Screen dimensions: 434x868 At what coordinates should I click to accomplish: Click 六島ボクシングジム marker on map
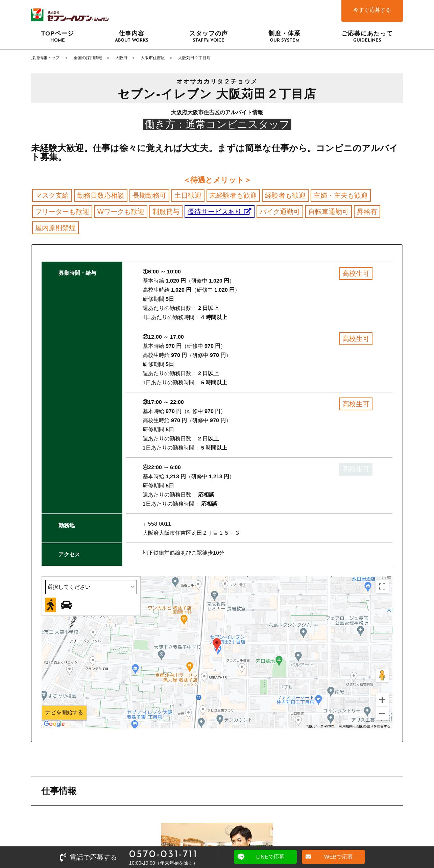303,632
